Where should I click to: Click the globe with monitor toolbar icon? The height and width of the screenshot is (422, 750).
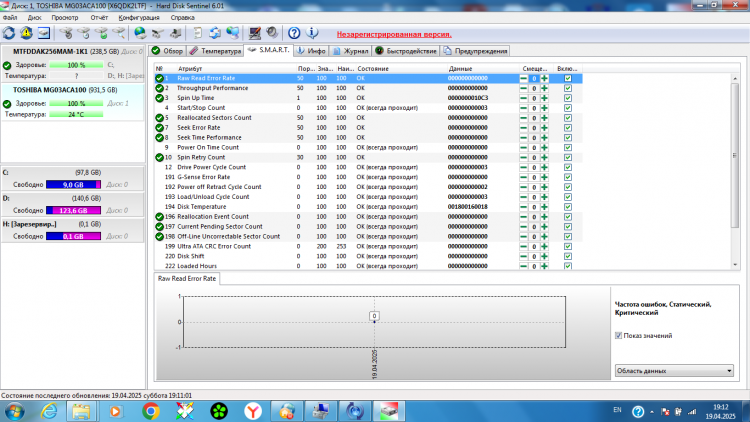(232, 33)
